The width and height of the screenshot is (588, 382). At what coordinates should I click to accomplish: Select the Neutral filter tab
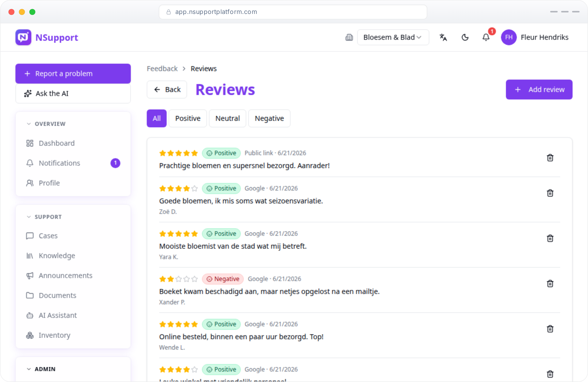(x=228, y=118)
